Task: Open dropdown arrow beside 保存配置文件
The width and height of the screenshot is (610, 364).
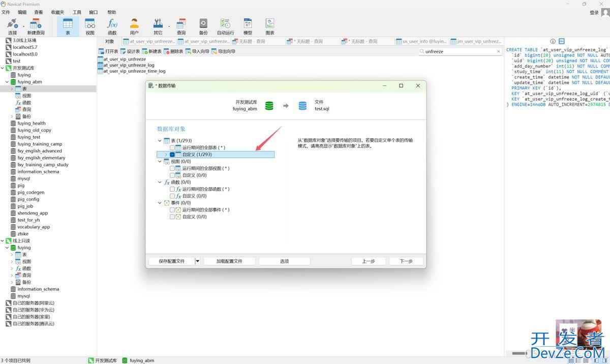Action: pos(198,261)
